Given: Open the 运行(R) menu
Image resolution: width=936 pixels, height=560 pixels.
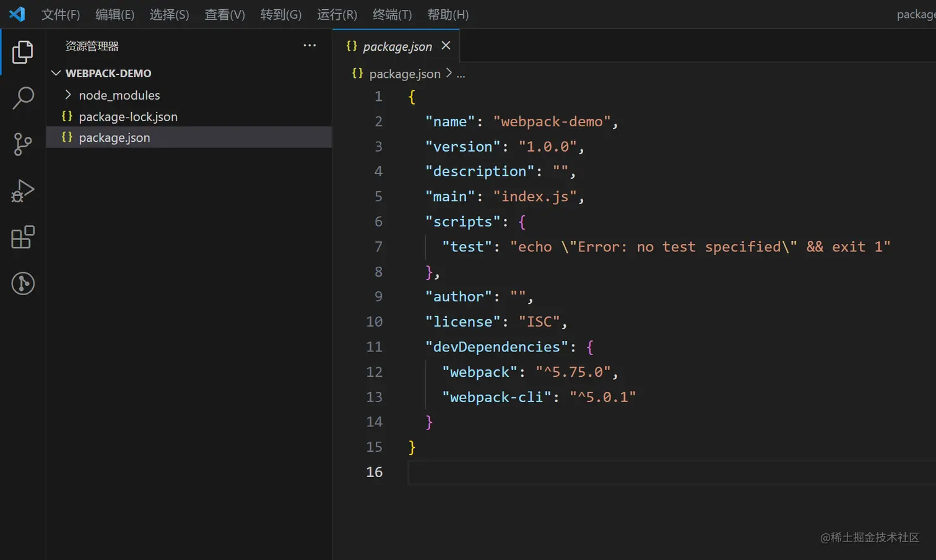Looking at the screenshot, I should click(x=337, y=14).
